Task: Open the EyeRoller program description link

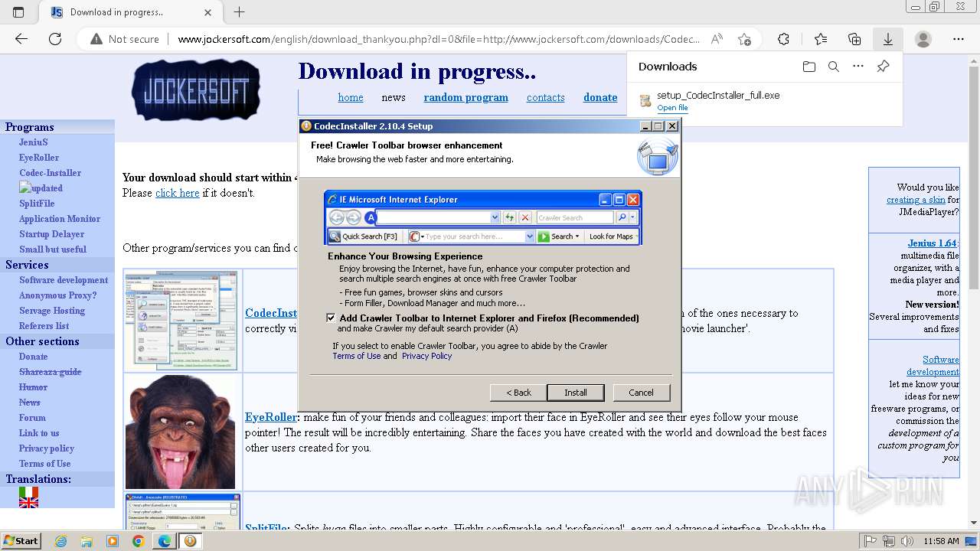Action: (x=270, y=417)
